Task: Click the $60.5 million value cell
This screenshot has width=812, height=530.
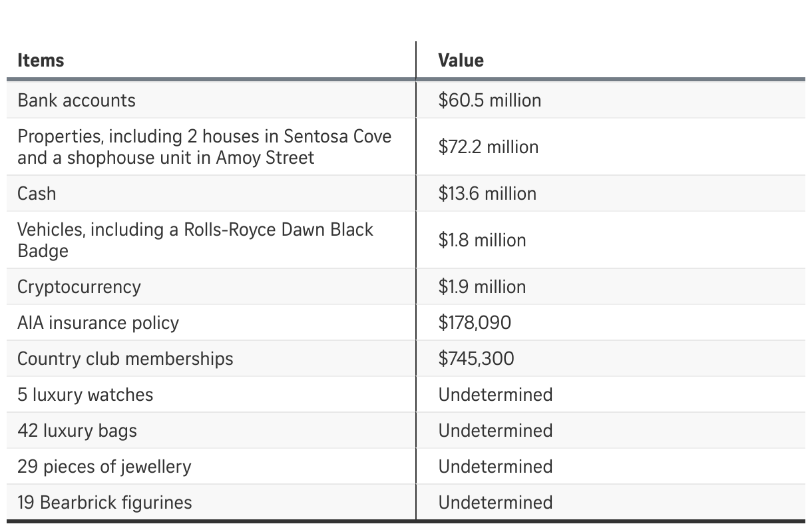Action: coord(489,101)
